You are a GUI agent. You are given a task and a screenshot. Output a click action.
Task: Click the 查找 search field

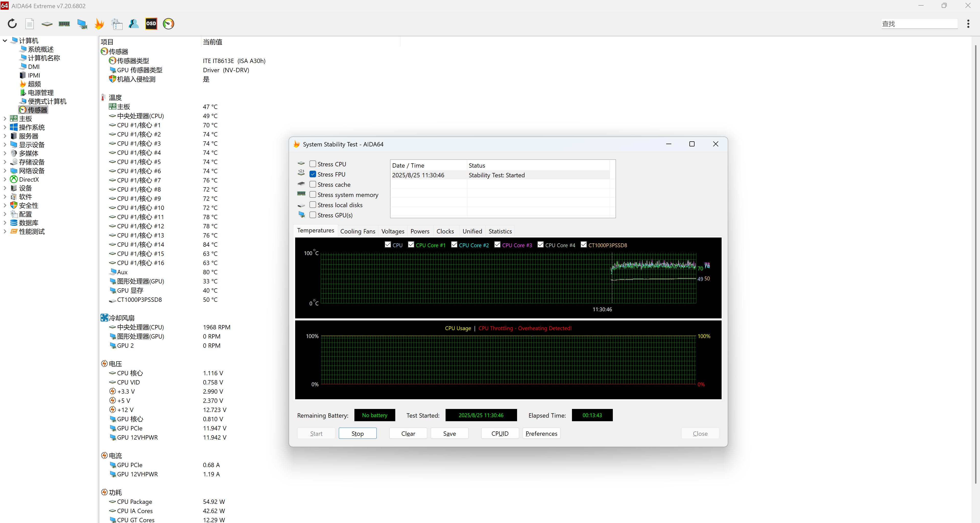click(x=919, y=23)
